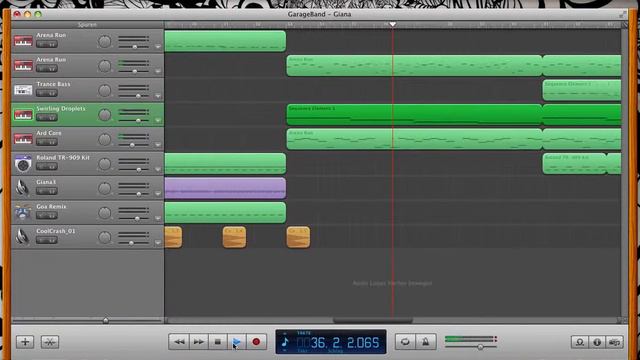Expand the Trance Bass automation triangle
640x360 pixels.
pos(158,96)
